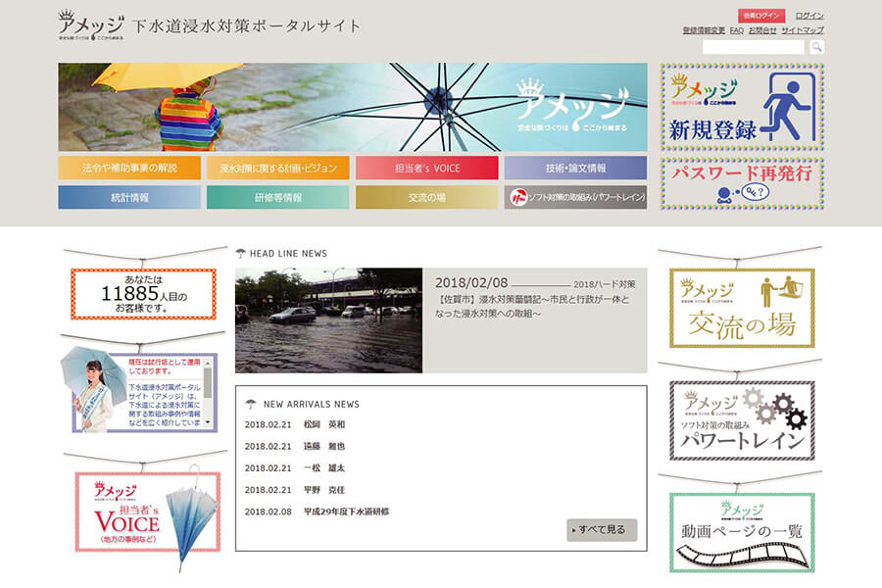The image size is (882, 588).
Task: Open the FAQ link
Action: (x=736, y=30)
